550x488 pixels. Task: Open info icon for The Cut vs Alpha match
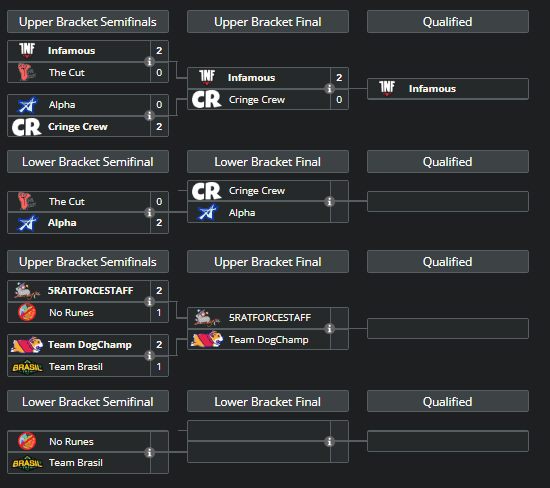[x=149, y=212]
